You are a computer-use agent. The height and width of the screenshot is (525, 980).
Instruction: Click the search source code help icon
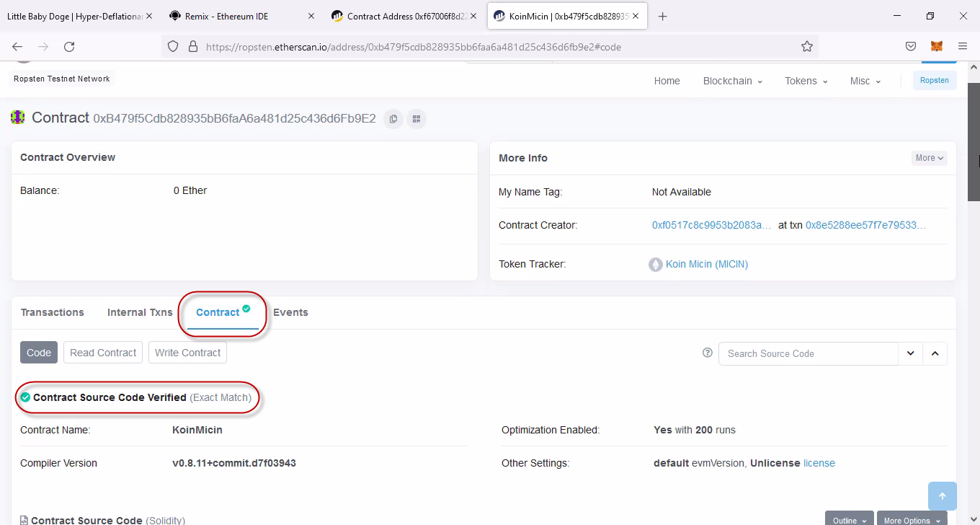point(707,353)
